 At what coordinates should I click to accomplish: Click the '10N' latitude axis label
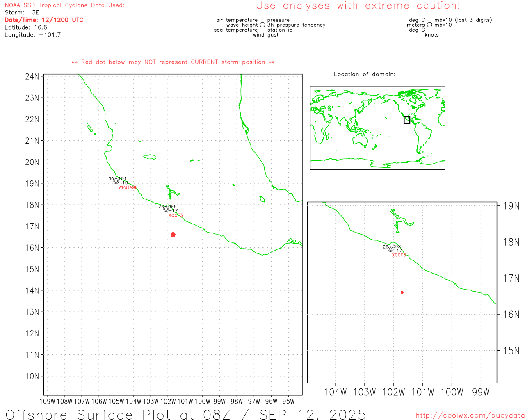click(x=32, y=377)
